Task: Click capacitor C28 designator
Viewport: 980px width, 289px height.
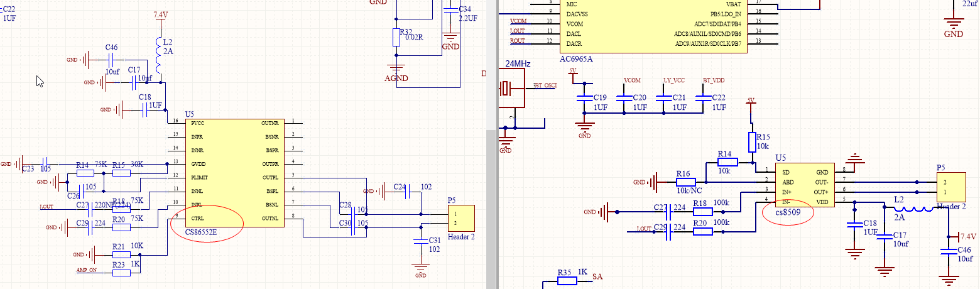Action: click(x=345, y=205)
